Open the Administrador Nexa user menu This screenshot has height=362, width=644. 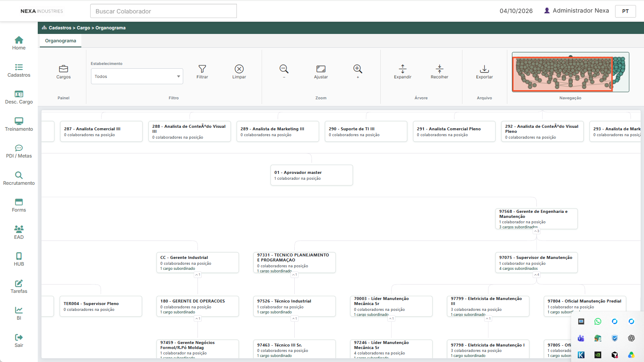(576, 10)
